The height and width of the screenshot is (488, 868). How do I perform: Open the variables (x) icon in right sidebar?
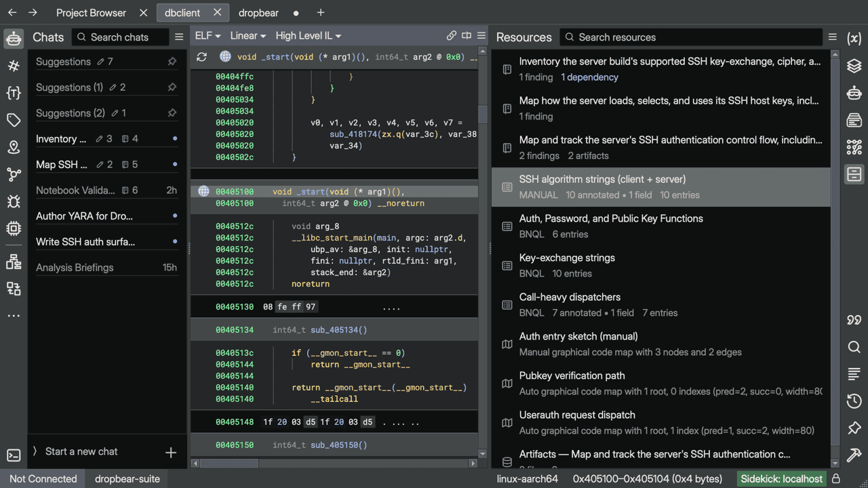coord(854,39)
